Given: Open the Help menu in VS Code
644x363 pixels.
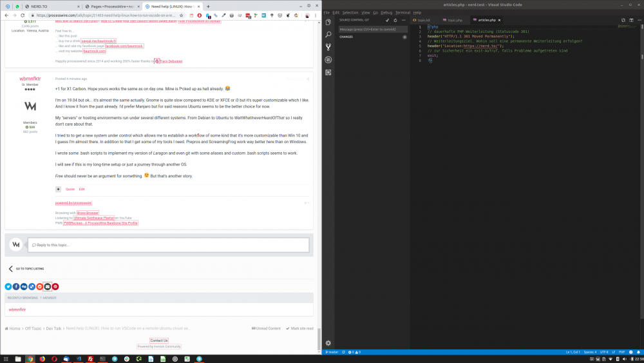Looking at the screenshot, I should point(417,13).
